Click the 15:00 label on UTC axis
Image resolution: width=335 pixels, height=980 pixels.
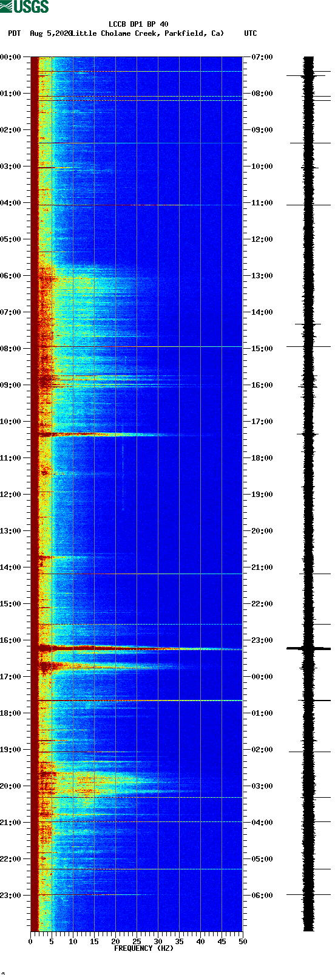tap(262, 349)
